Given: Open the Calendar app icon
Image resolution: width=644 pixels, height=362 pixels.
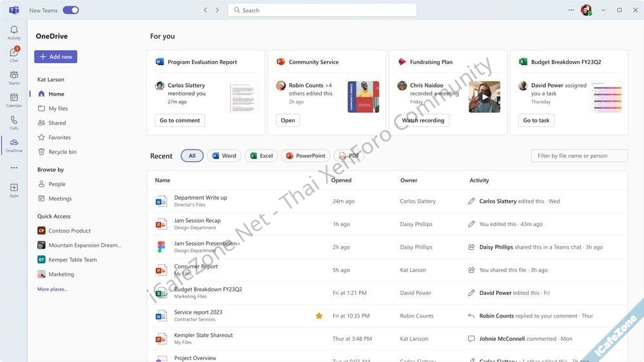Looking at the screenshot, I should pos(14,100).
